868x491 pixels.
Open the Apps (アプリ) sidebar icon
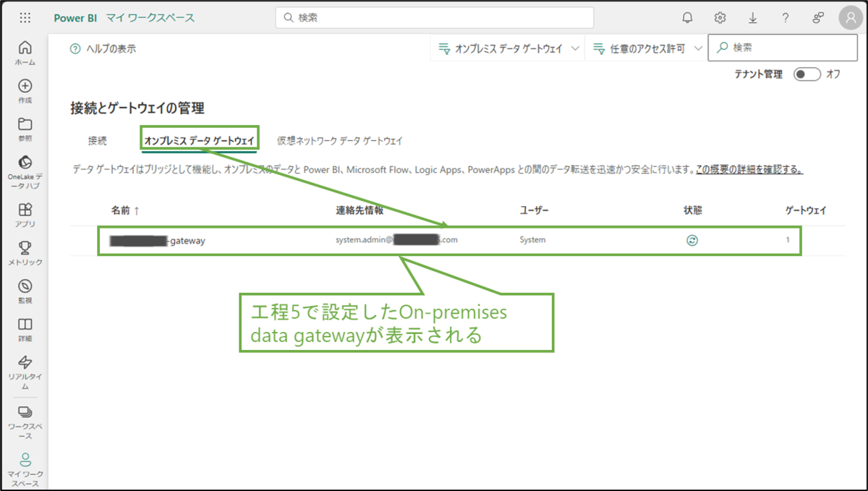(x=25, y=215)
